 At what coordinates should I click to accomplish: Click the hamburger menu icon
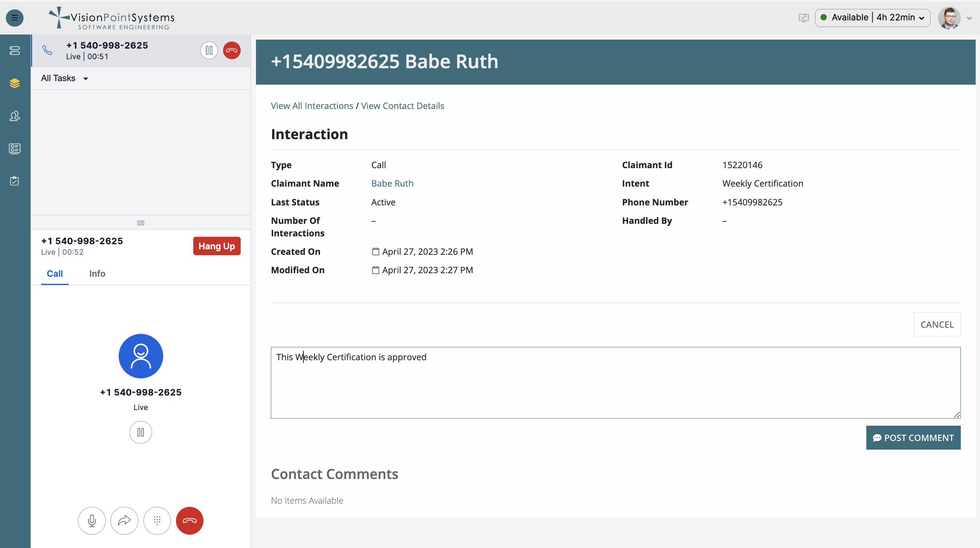[x=15, y=18]
